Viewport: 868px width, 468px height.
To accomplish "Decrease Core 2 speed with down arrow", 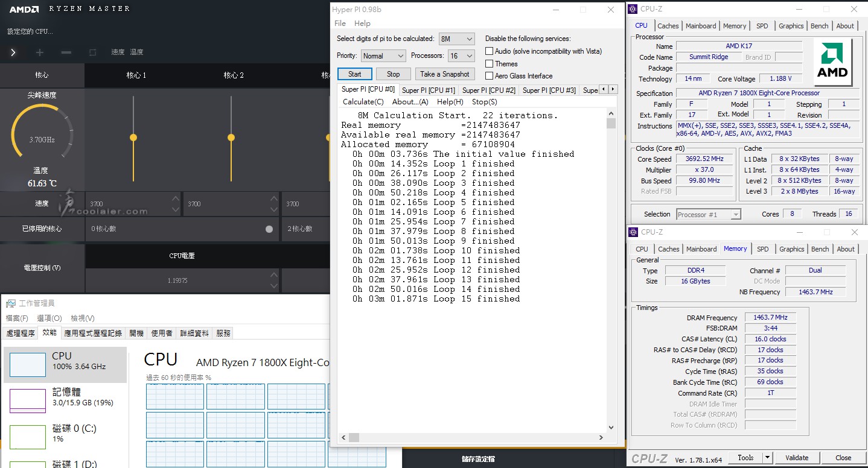I will click(273, 209).
